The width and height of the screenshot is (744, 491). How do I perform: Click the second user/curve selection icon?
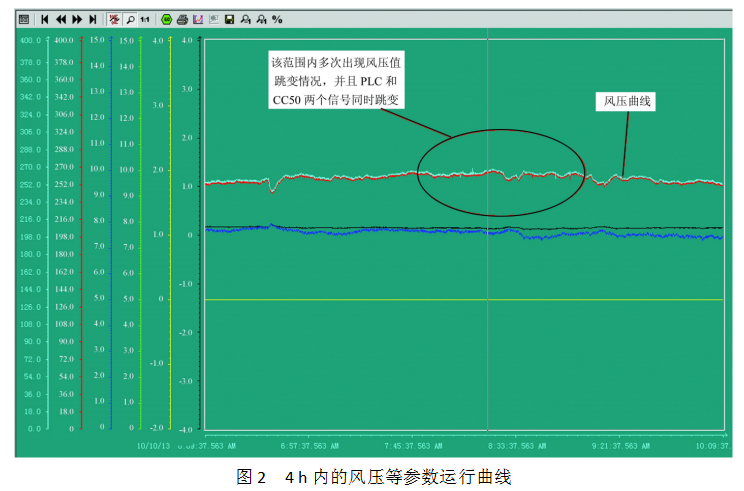261,19
